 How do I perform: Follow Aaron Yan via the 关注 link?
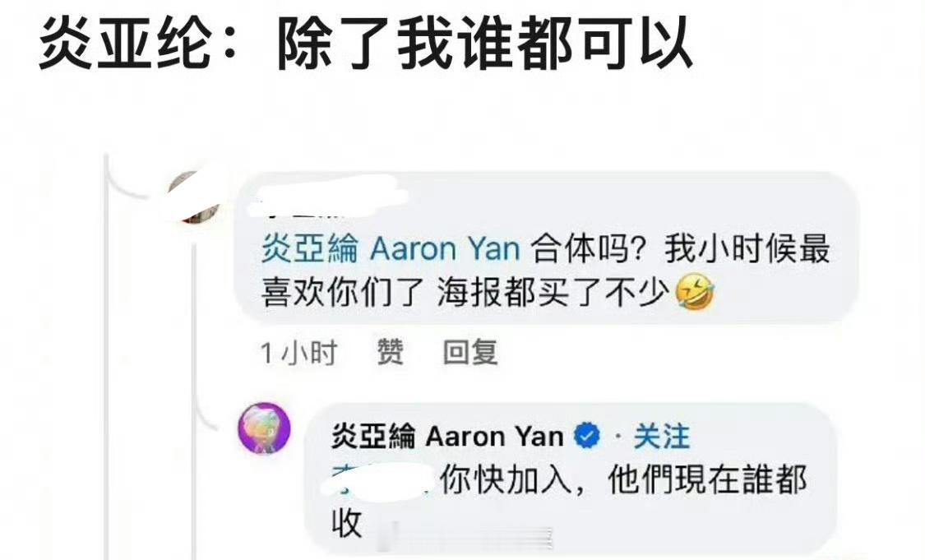tap(661, 436)
